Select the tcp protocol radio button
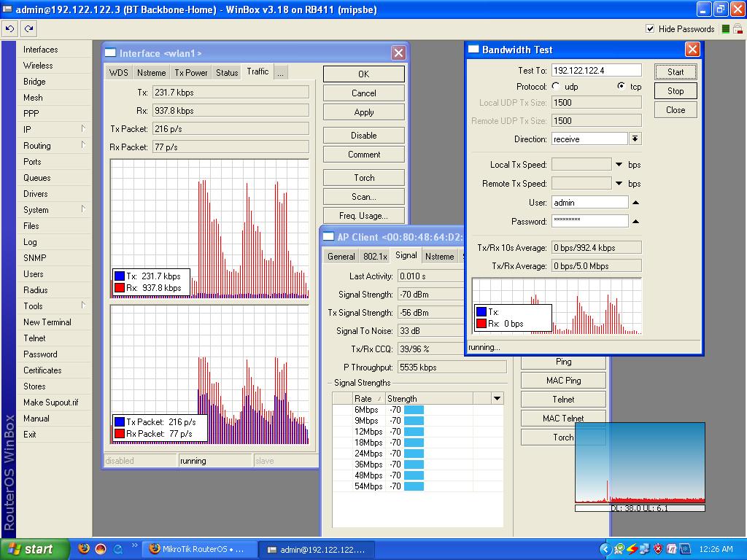This screenshot has width=747, height=560. pos(622,86)
